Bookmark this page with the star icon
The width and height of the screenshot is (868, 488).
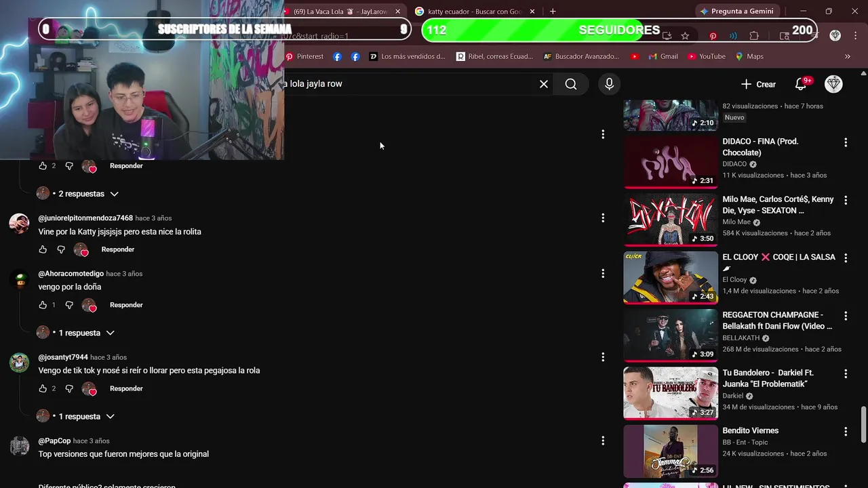pos(685,35)
